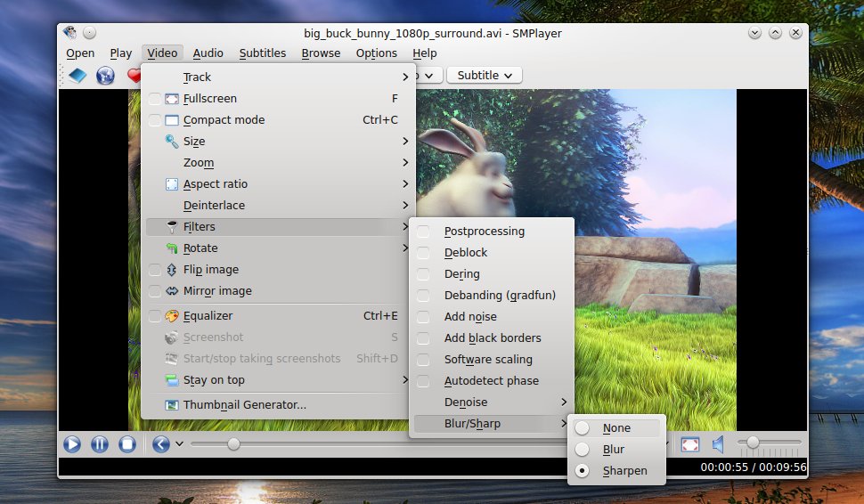Open the Audio menu
Image resolution: width=864 pixels, height=504 pixels.
(x=208, y=53)
